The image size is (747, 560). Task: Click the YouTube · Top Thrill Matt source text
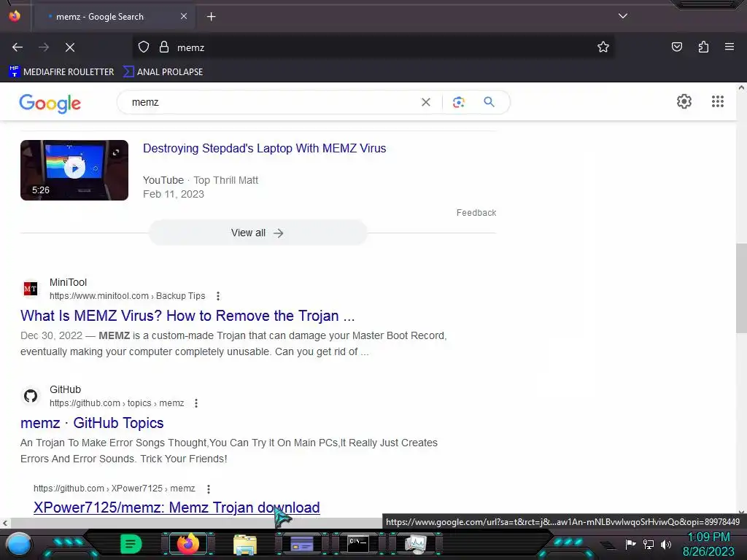pos(200,180)
